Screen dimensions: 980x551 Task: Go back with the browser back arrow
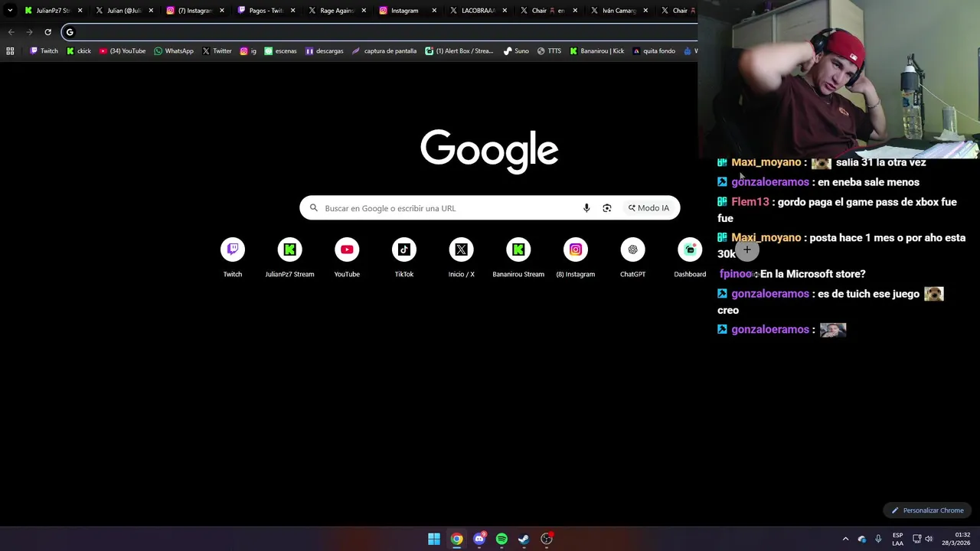pyautogui.click(x=11, y=32)
